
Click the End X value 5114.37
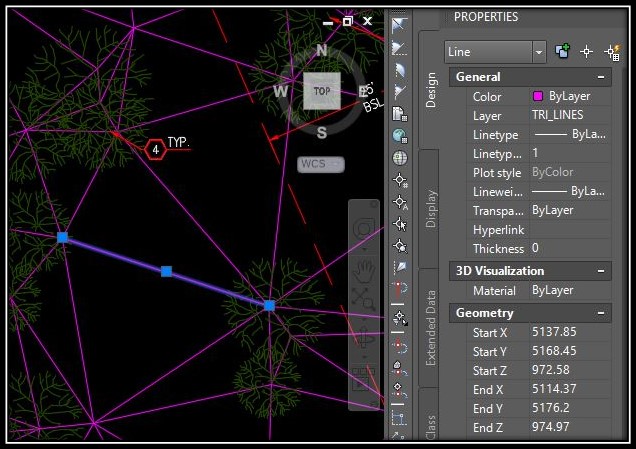tap(554, 389)
